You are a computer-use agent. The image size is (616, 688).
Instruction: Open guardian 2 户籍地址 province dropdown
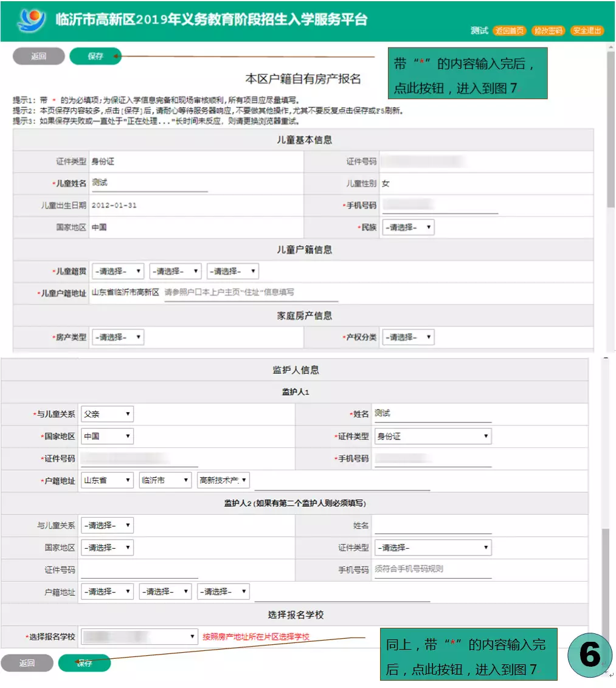[x=107, y=591]
